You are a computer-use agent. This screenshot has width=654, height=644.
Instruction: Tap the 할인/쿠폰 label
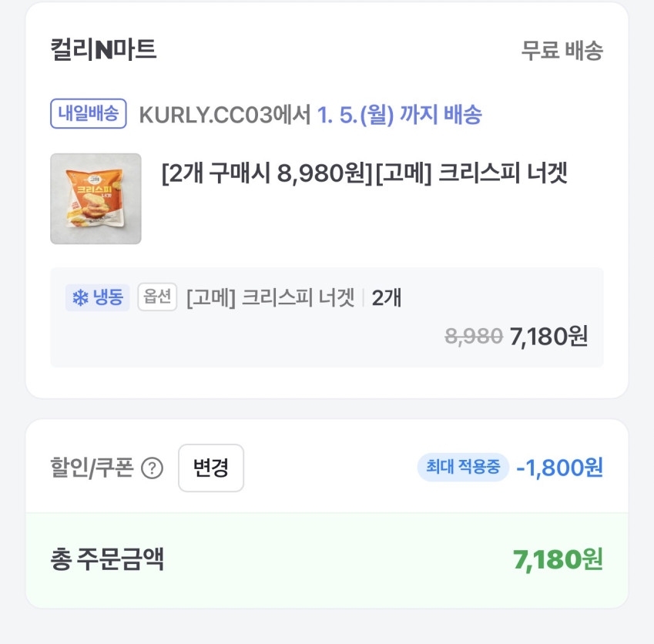92,468
